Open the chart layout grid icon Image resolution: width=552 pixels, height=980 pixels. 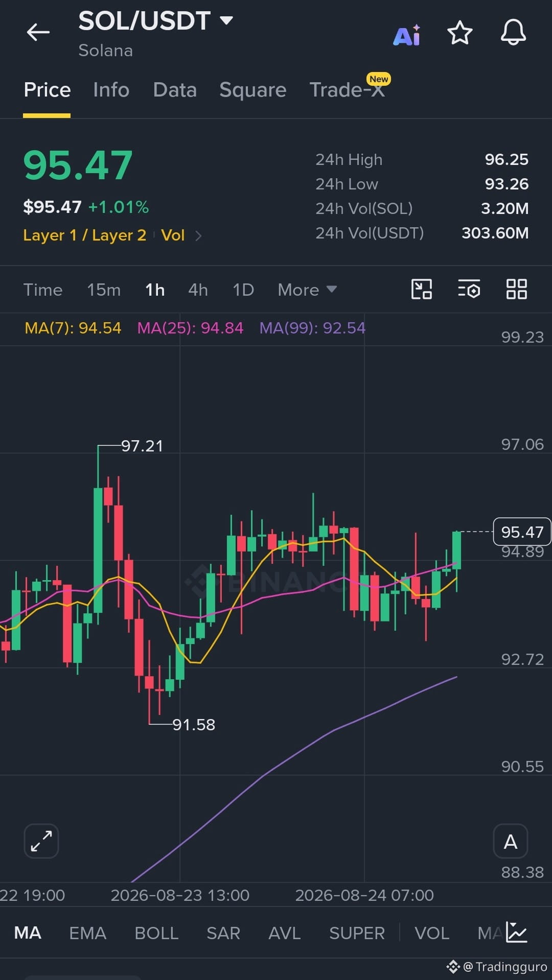coord(516,289)
